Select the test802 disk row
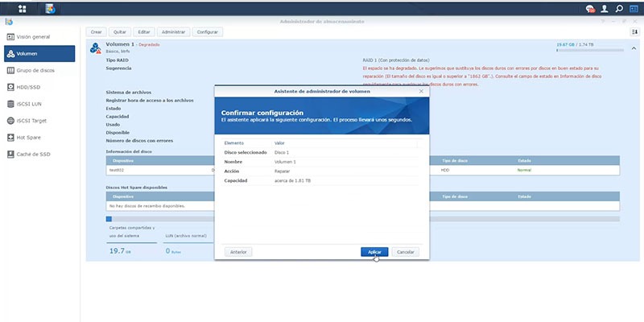This screenshot has height=322, width=644. [363, 170]
